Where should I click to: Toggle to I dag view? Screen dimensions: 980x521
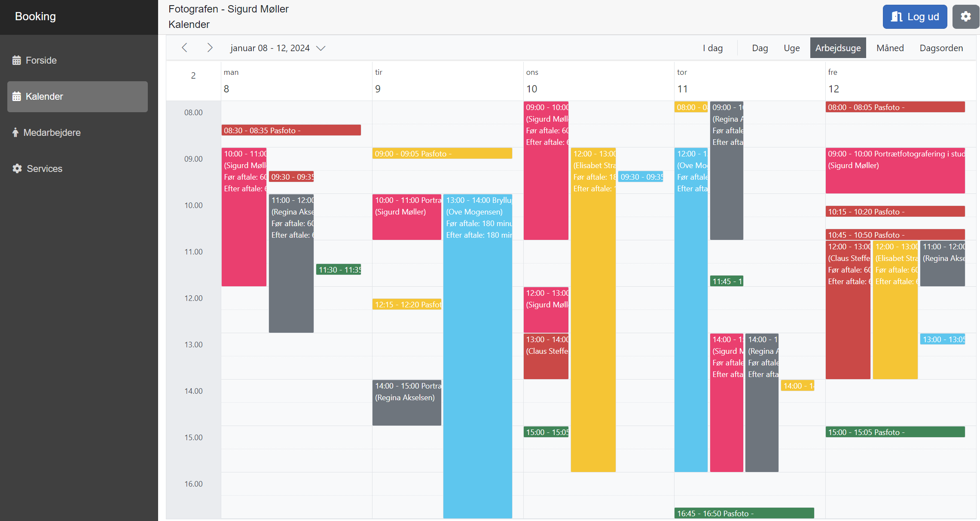click(x=713, y=47)
